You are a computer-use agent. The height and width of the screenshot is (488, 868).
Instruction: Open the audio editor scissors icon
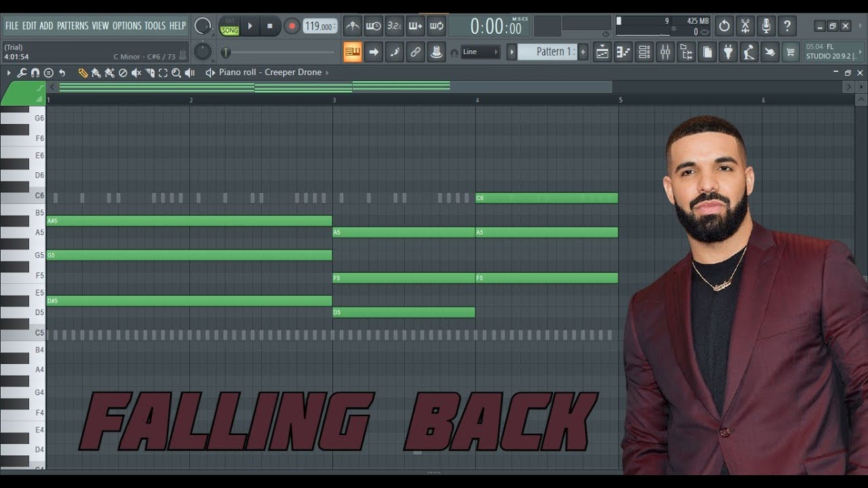point(745,26)
